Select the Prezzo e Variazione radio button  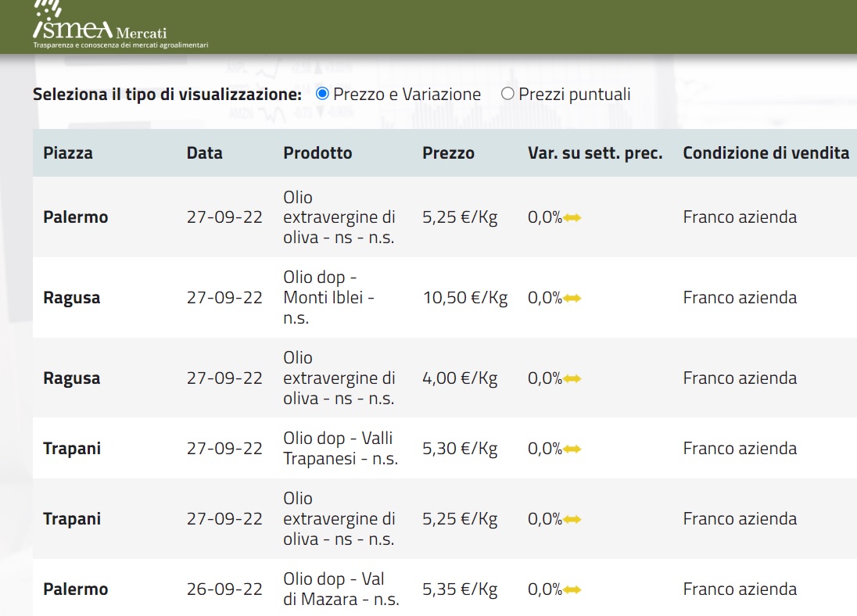[x=322, y=94]
